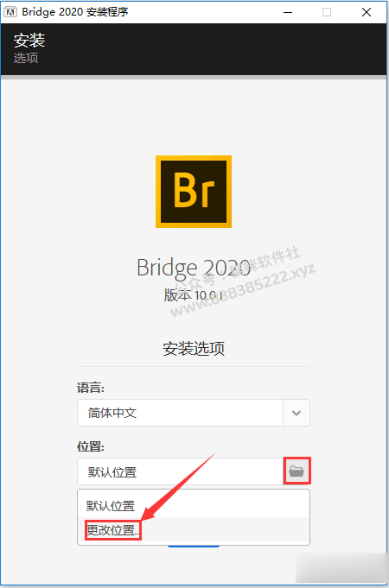Click the 安装 header title
The image size is (389, 588).
point(29,41)
